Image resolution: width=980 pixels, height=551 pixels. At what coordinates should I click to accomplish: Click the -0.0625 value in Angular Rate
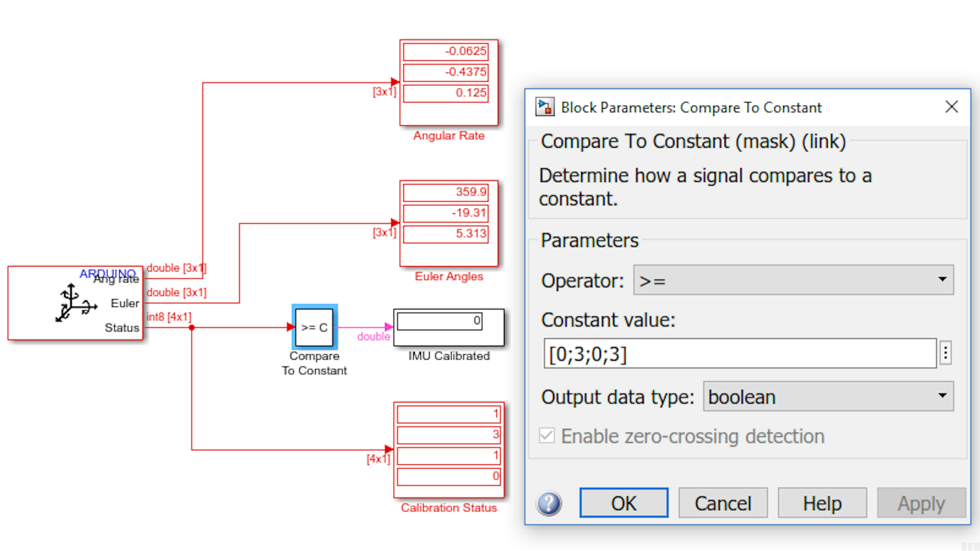(466, 51)
